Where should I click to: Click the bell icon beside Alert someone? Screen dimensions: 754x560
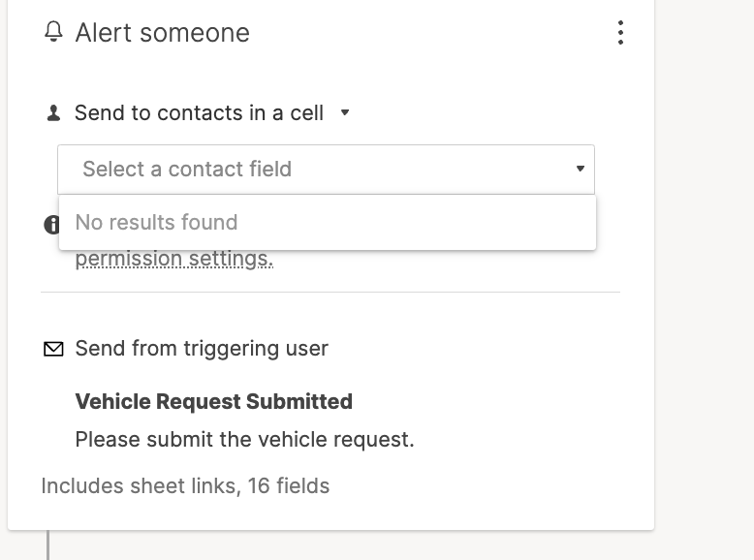(x=53, y=32)
